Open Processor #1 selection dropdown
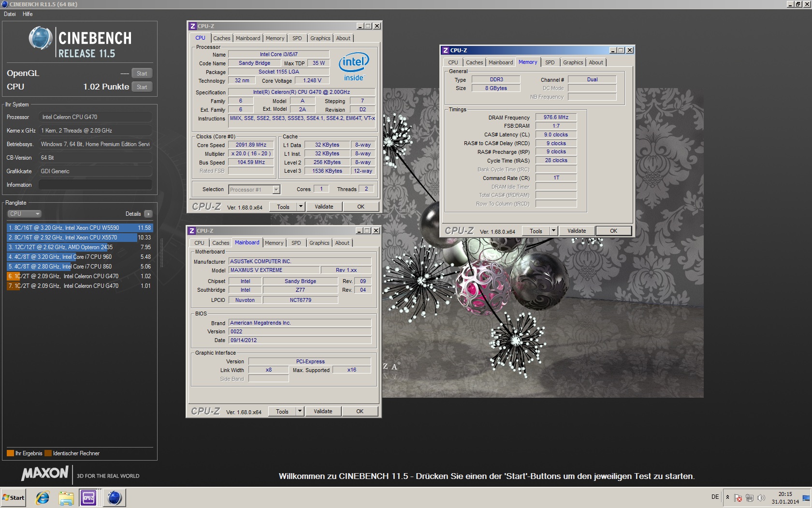812x508 pixels. [x=254, y=190]
